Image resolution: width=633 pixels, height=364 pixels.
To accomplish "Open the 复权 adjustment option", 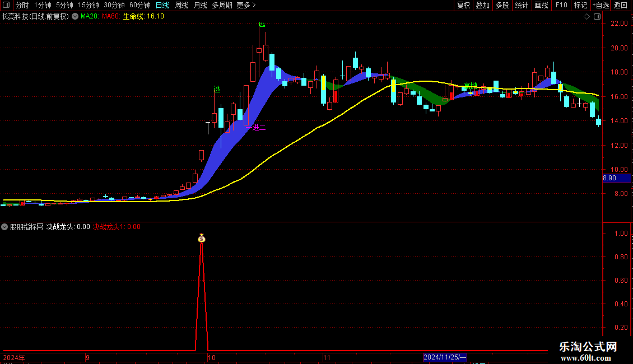I will (463, 5).
